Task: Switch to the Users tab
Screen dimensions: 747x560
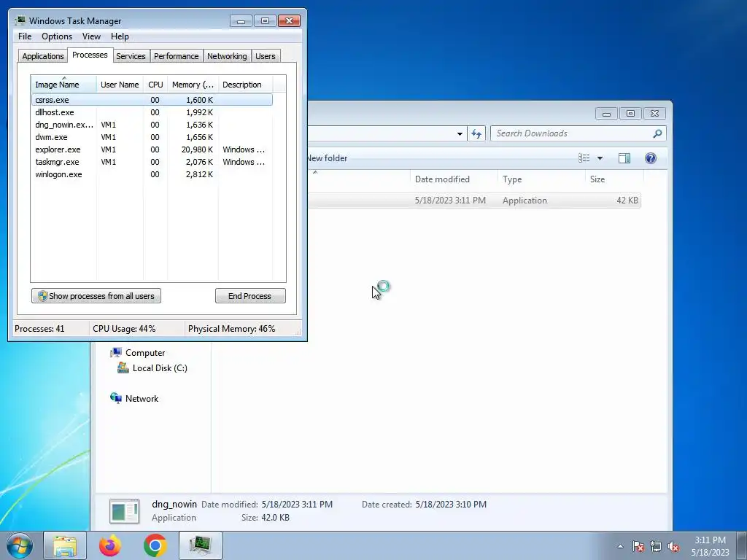Action: click(x=266, y=56)
